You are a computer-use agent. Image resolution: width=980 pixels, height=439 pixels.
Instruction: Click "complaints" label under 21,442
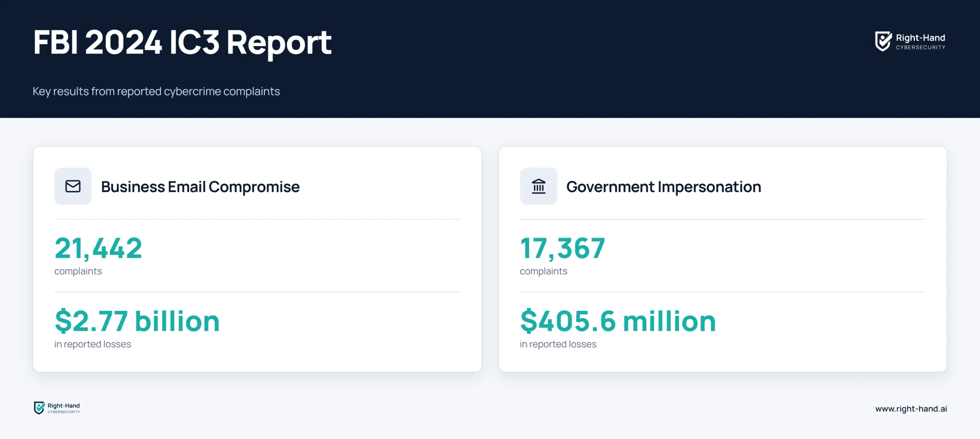point(78,271)
